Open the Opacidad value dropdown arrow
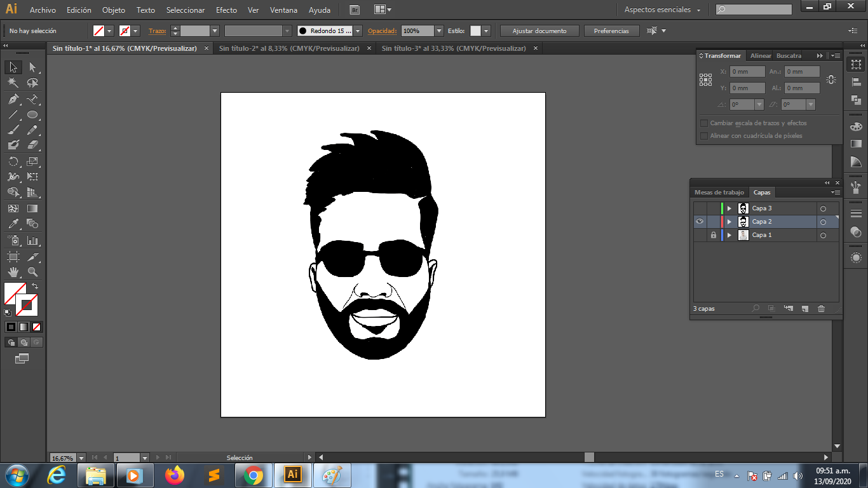The image size is (868, 488). [x=439, y=30]
